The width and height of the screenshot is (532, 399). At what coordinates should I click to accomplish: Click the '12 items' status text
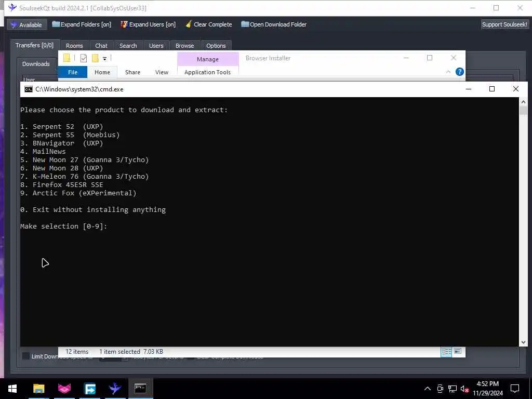click(77, 352)
